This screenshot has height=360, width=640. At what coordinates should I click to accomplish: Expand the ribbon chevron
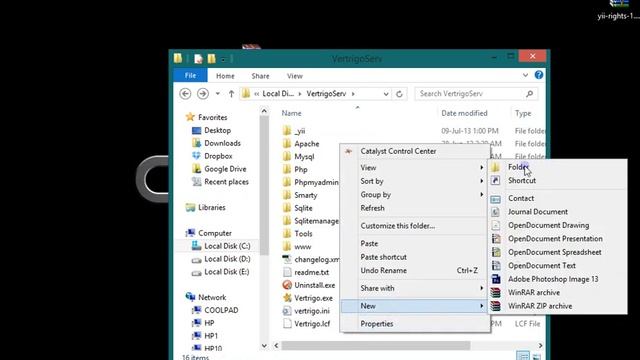coord(525,75)
